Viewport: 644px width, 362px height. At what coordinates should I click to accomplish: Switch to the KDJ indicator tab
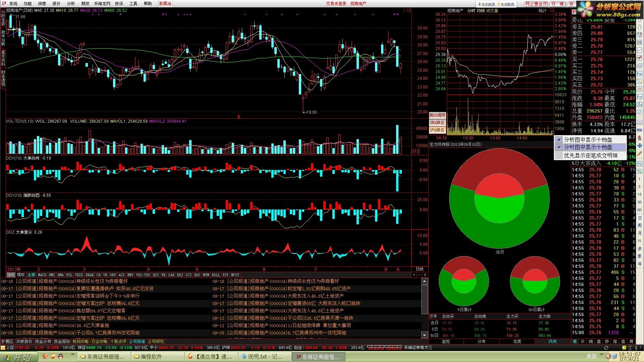[180, 275]
